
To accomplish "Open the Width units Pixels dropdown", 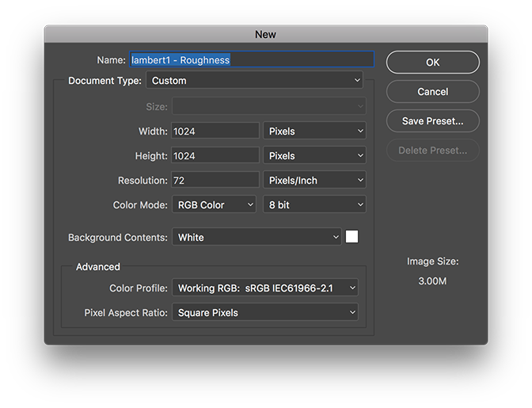I will coord(315,132).
